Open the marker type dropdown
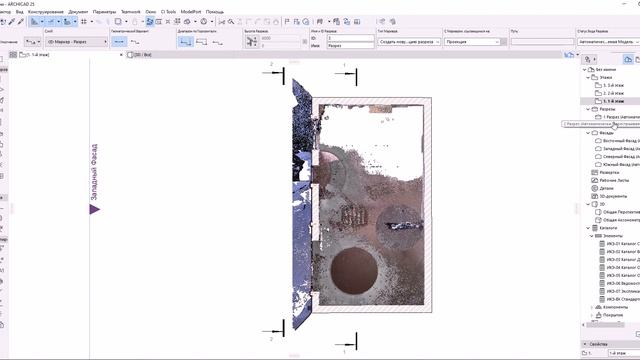 409,42
